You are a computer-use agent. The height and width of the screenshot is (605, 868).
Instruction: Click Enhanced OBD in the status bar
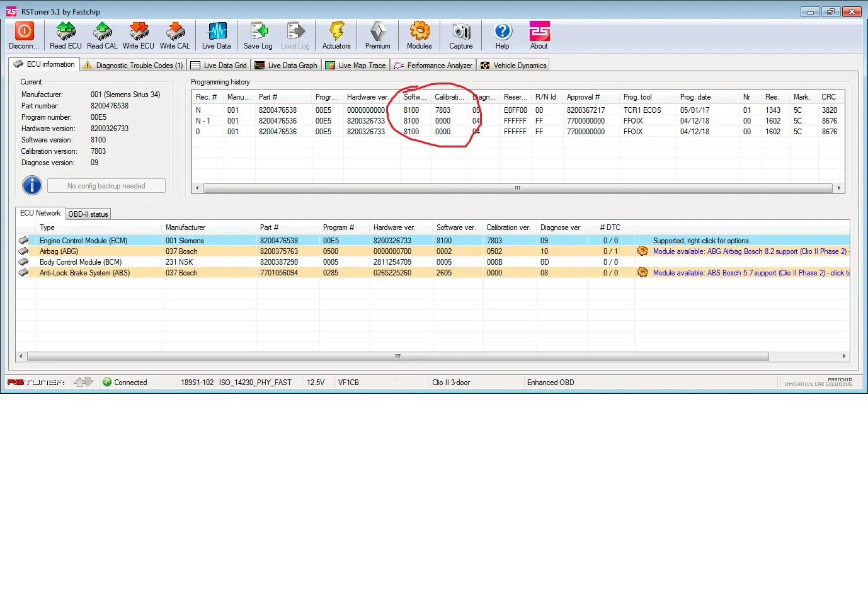coord(551,383)
